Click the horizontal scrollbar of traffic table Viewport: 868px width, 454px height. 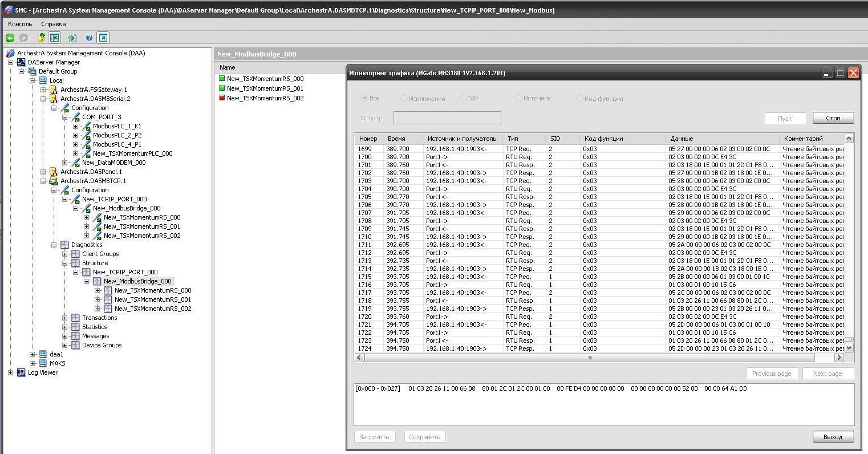590,358
